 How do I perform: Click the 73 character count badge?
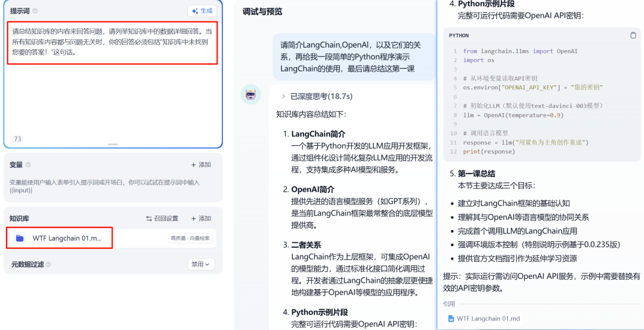click(18, 139)
